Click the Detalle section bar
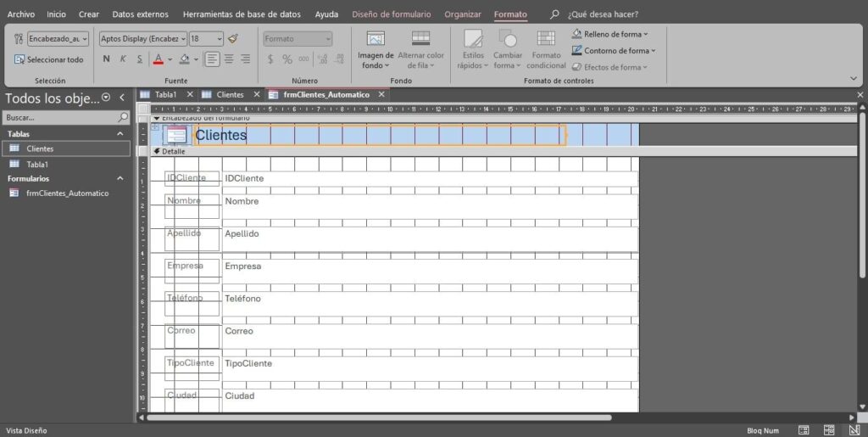 click(x=504, y=151)
